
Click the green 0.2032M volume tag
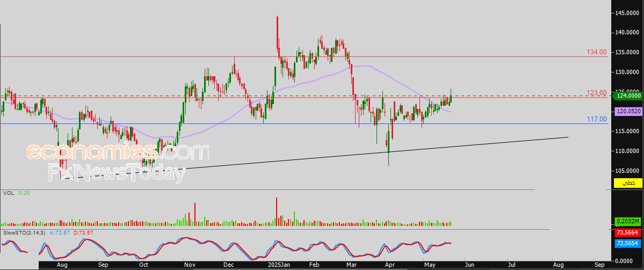click(627, 222)
